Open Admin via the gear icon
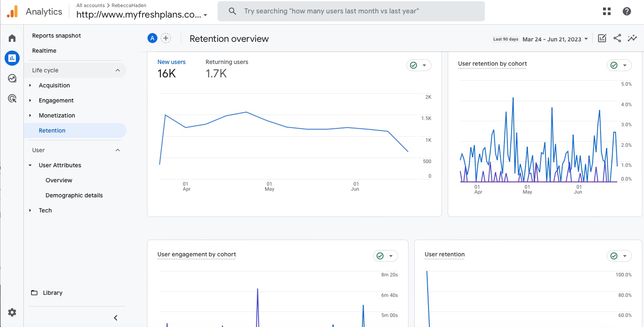 [x=12, y=312]
